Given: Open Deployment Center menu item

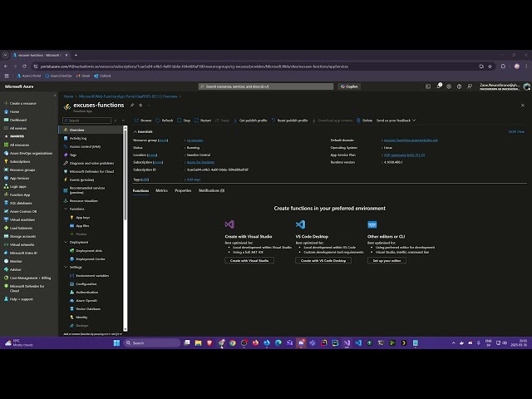Looking at the screenshot, I should tap(87, 259).
